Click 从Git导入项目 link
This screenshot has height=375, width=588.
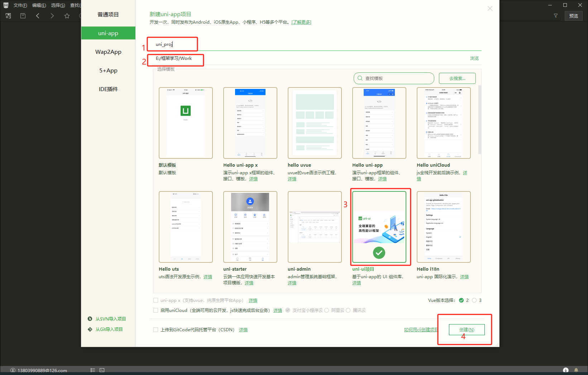tap(109, 329)
